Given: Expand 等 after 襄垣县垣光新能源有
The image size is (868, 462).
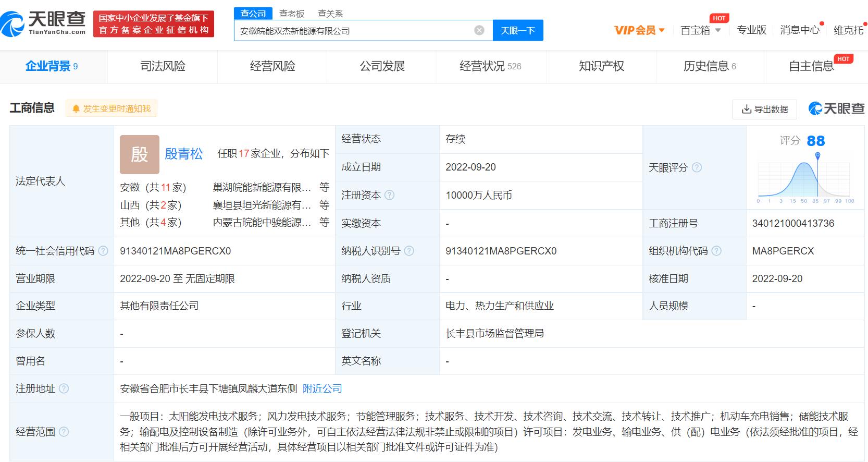Looking at the screenshot, I should click(324, 205).
